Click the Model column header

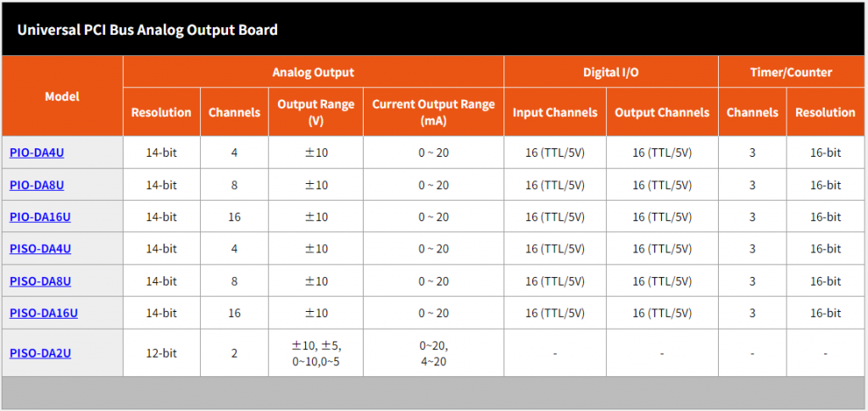point(62,97)
